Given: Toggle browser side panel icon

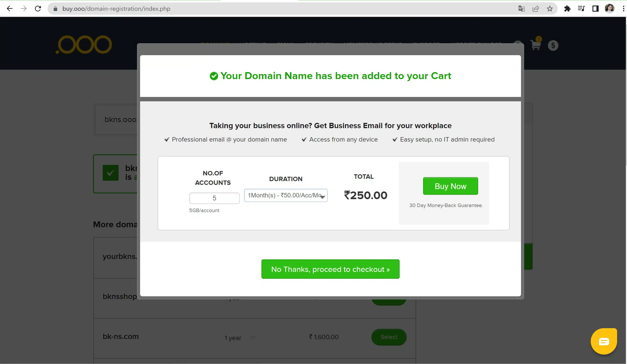Looking at the screenshot, I should coord(595,9).
